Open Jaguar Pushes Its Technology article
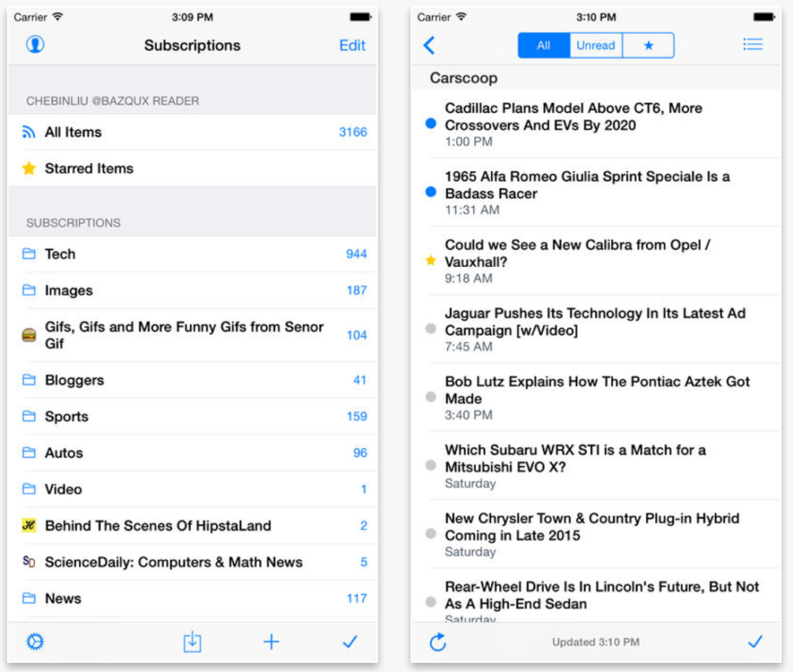The height and width of the screenshot is (672, 793). point(596,329)
